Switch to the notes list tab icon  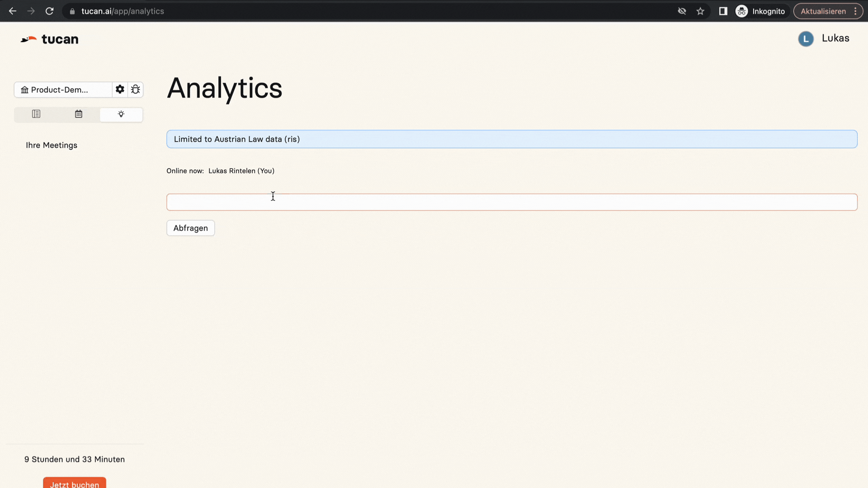click(36, 114)
